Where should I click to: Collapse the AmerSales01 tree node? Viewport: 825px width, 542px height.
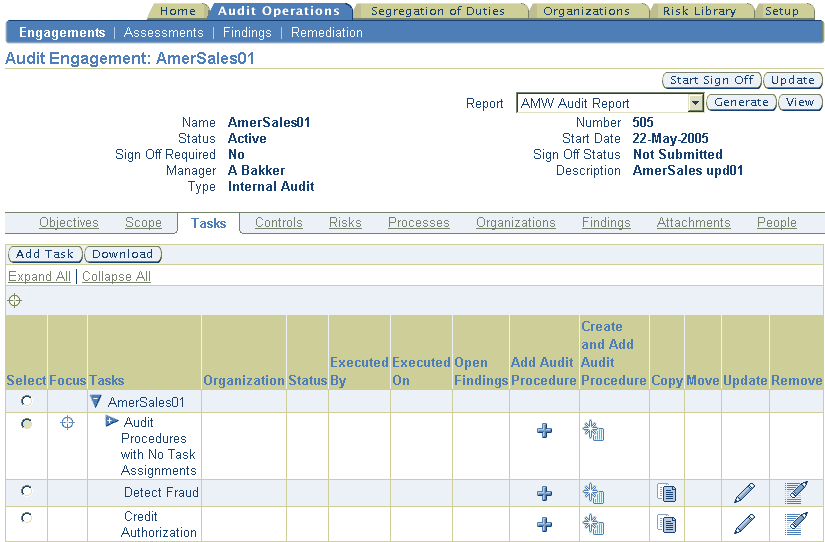point(96,402)
